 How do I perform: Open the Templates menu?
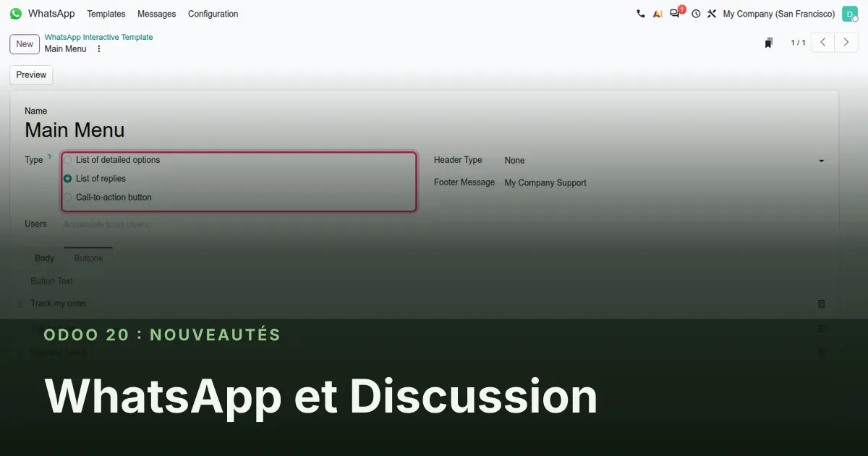tap(106, 14)
